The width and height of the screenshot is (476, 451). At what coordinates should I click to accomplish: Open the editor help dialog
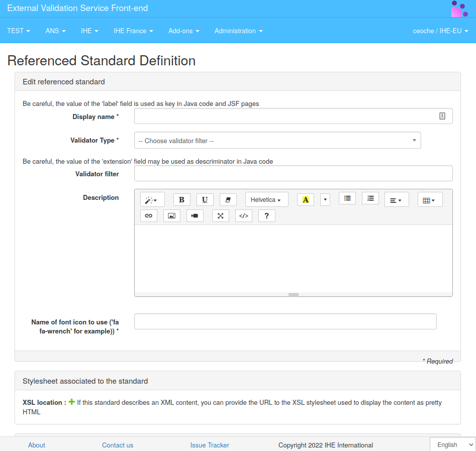[x=266, y=216]
